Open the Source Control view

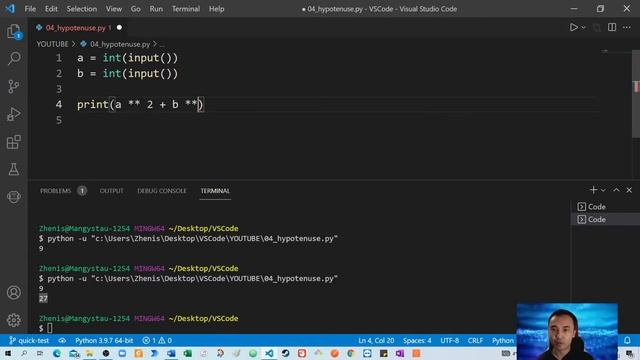13,86
